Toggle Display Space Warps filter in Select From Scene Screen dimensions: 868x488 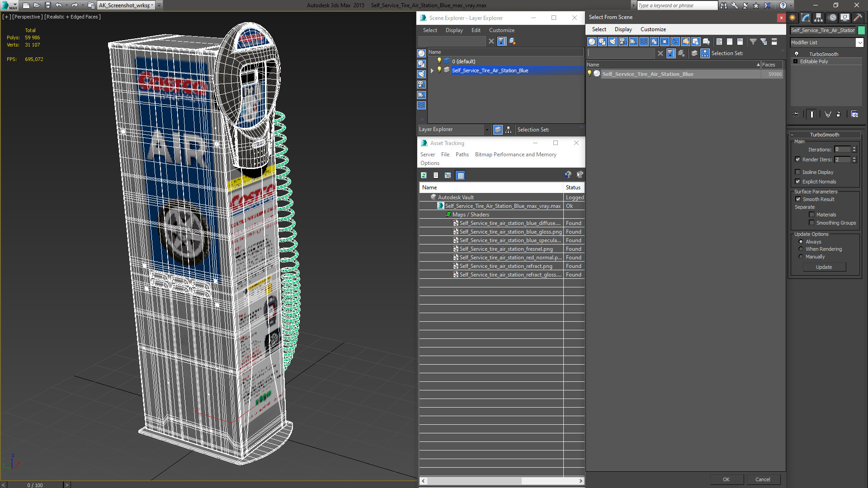644,42
